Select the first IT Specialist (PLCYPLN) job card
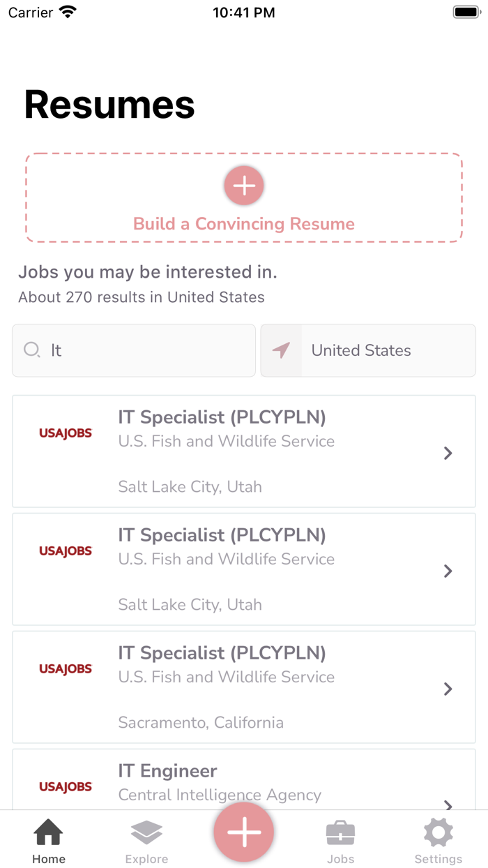The height and width of the screenshot is (868, 488). [244, 451]
